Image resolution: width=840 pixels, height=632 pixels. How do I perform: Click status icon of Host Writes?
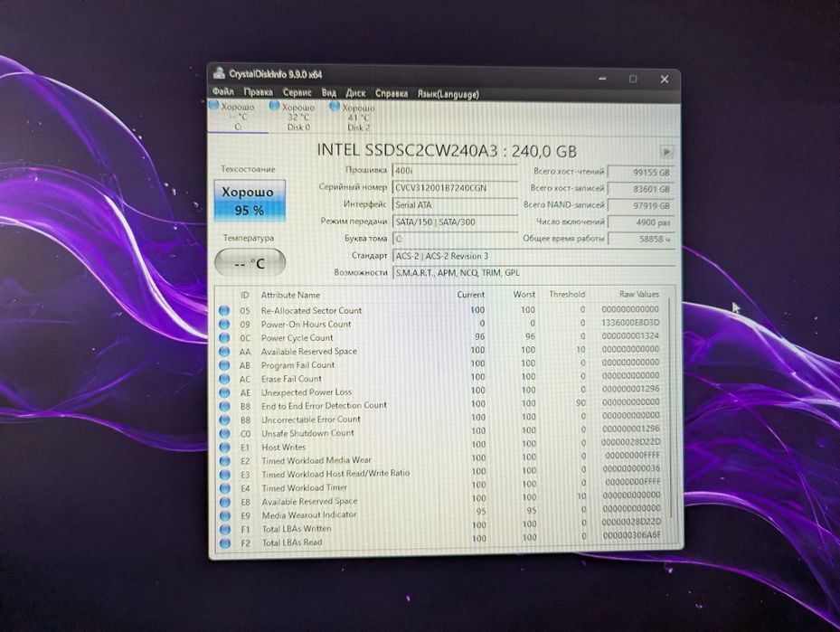[224, 448]
